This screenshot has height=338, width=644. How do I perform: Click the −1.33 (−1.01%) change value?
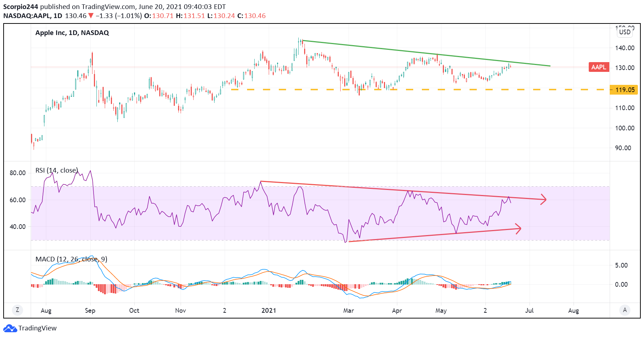pos(118,16)
